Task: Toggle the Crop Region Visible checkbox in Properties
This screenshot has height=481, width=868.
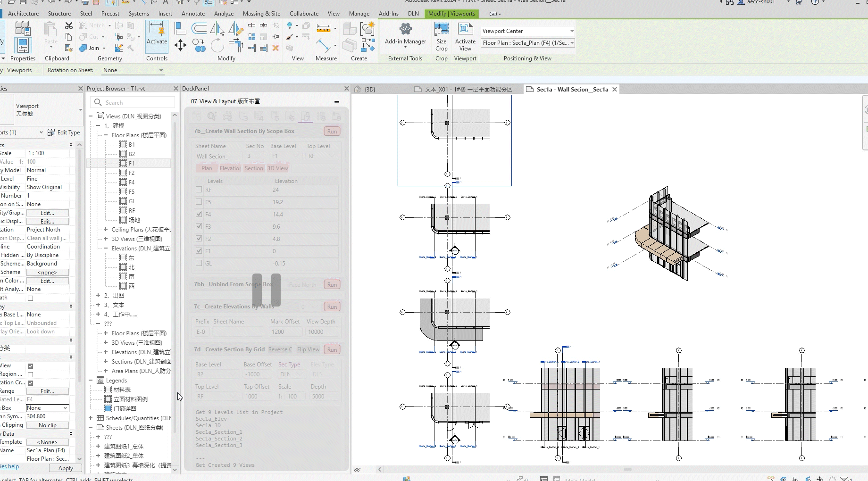Action: tap(30, 374)
